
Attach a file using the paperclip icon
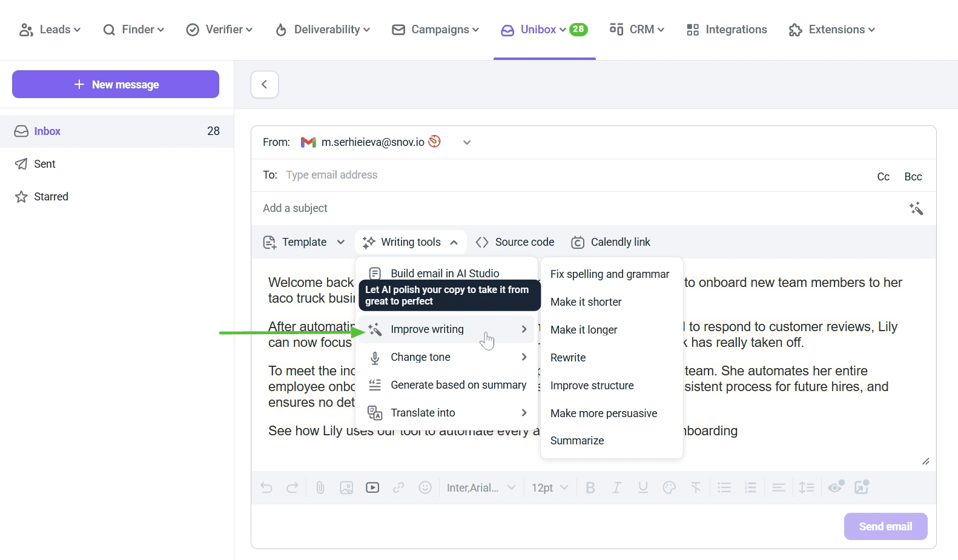pos(320,487)
